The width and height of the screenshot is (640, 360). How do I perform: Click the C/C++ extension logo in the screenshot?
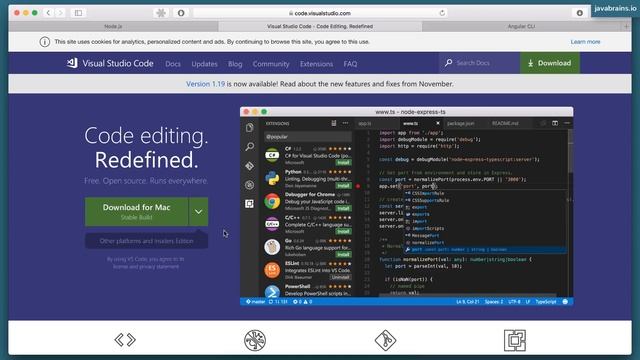(272, 224)
